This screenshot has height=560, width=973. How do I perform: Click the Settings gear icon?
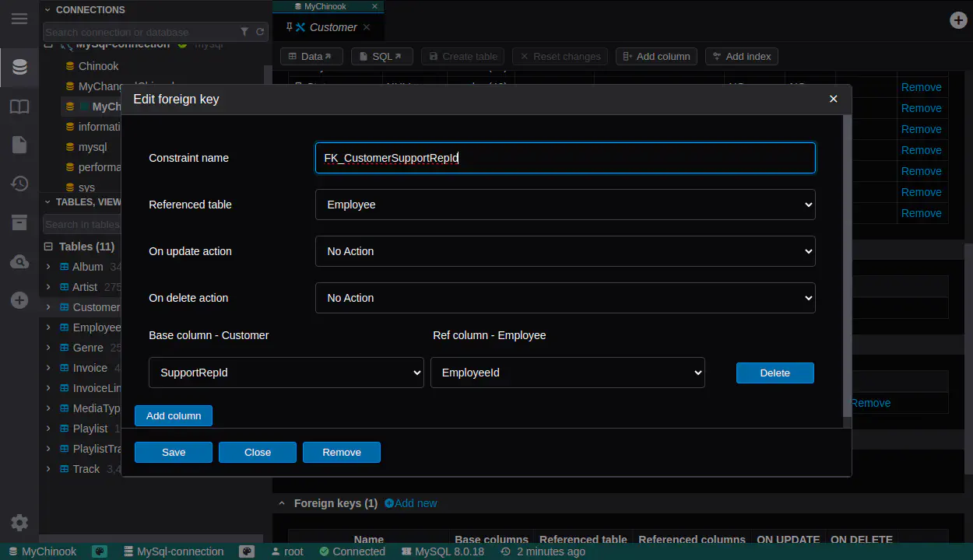pos(19,523)
